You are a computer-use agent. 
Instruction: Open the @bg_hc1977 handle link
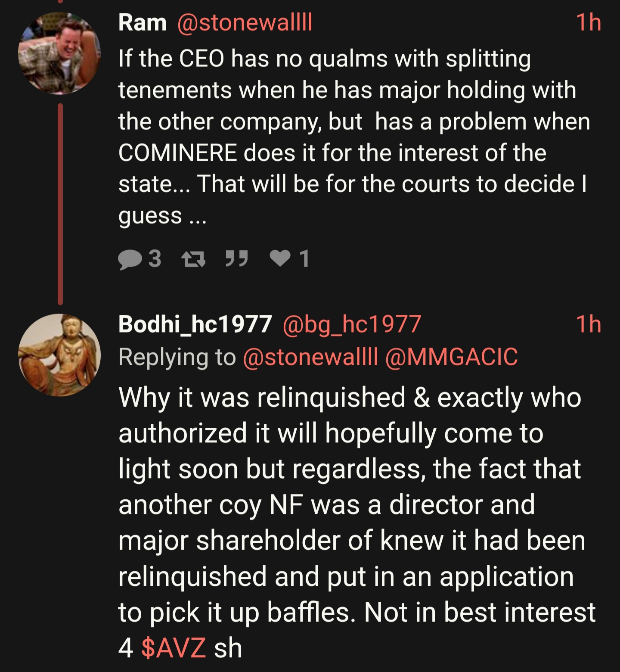tap(352, 324)
